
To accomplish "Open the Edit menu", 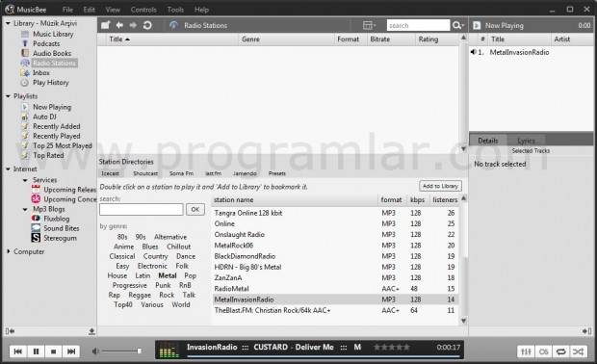I will click(90, 10).
